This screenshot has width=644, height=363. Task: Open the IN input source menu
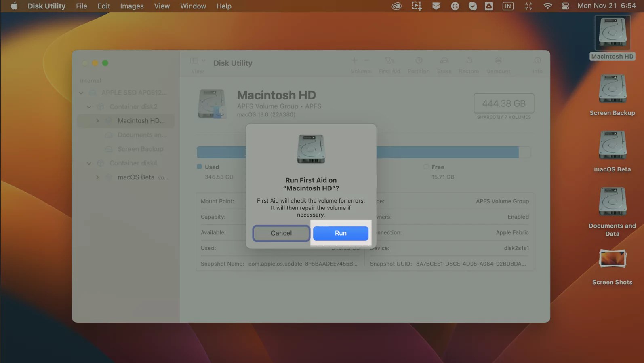click(508, 6)
